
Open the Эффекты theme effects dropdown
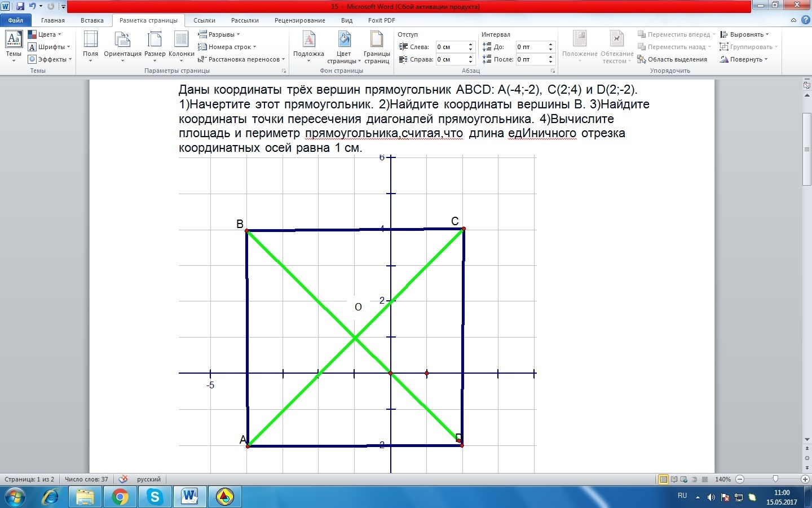pyautogui.click(x=50, y=59)
